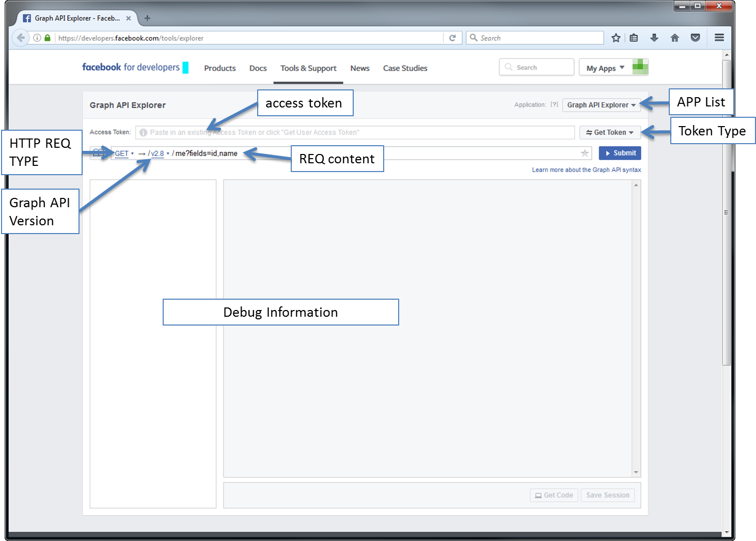Expand the My Apps dropdown
This screenshot has height=541, width=756.
click(606, 68)
